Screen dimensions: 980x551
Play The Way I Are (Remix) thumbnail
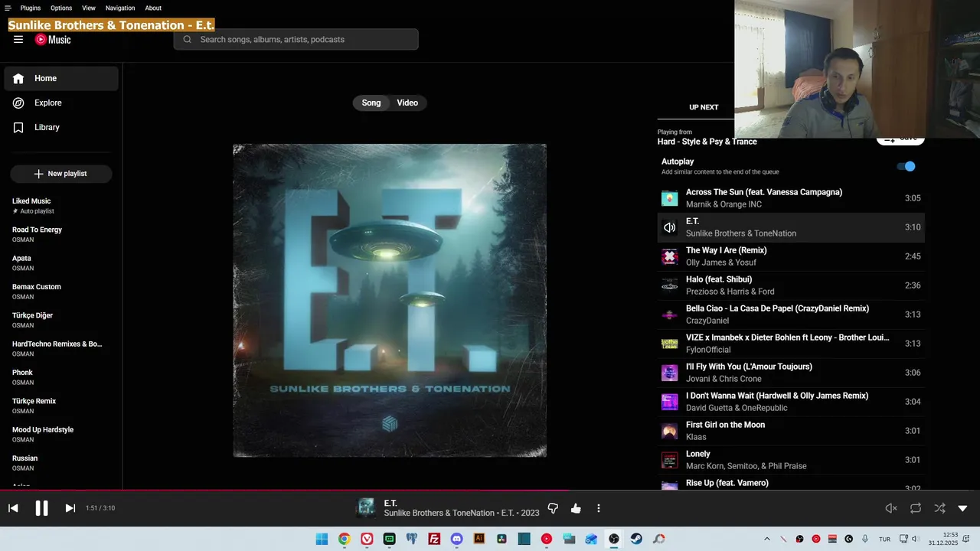(669, 256)
